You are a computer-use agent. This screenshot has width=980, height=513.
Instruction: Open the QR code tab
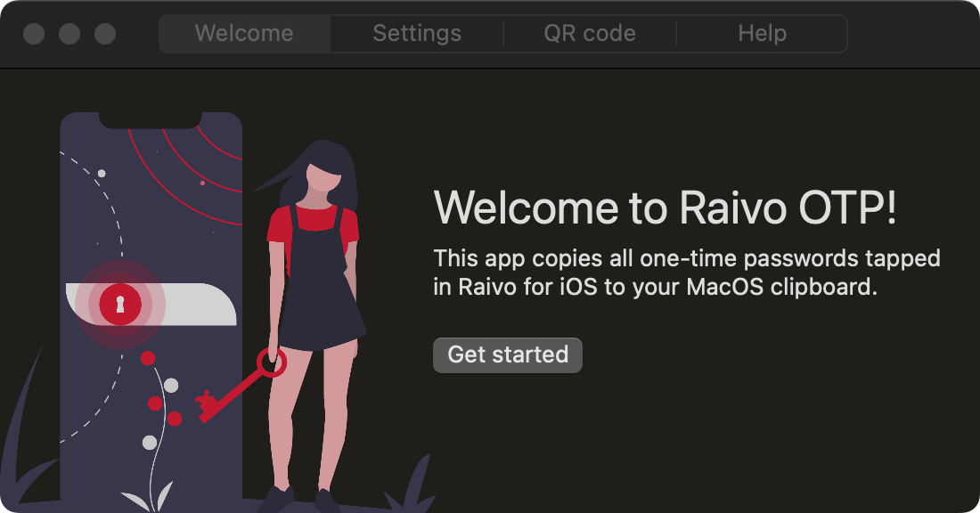(x=589, y=33)
